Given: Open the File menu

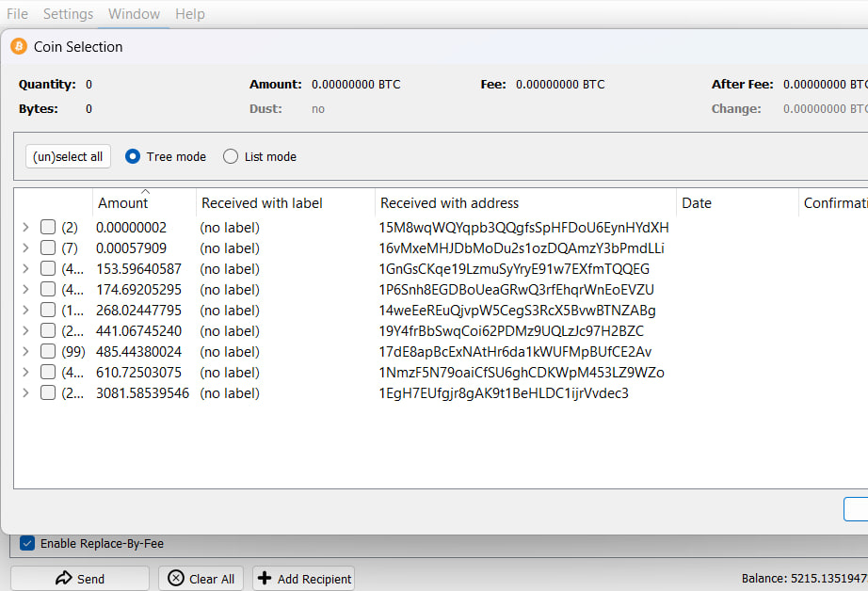Looking at the screenshot, I should click(x=17, y=14).
